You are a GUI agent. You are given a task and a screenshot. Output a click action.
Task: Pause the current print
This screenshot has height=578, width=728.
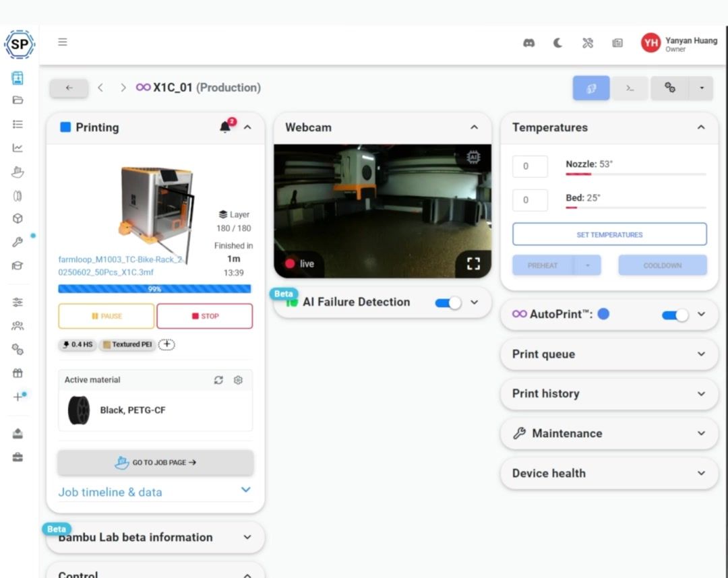107,316
